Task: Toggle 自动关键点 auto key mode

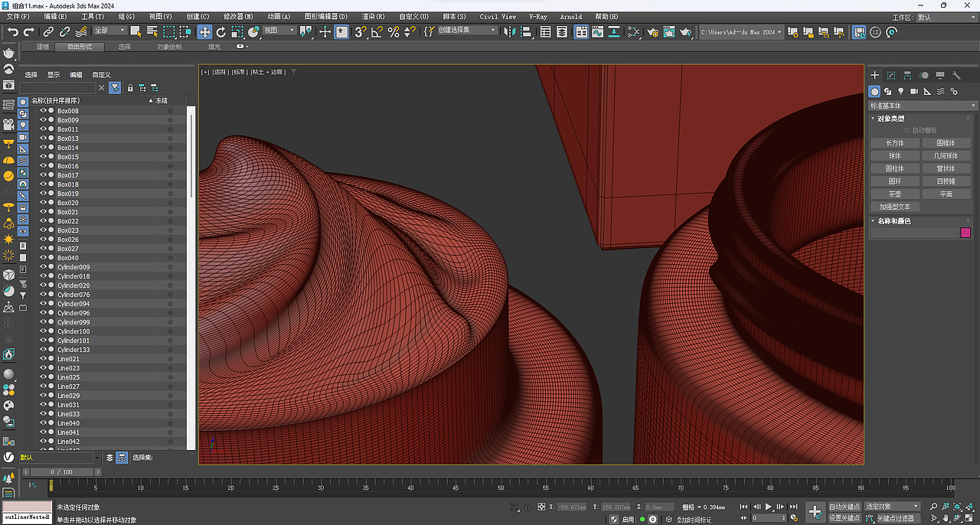Action: click(x=844, y=506)
